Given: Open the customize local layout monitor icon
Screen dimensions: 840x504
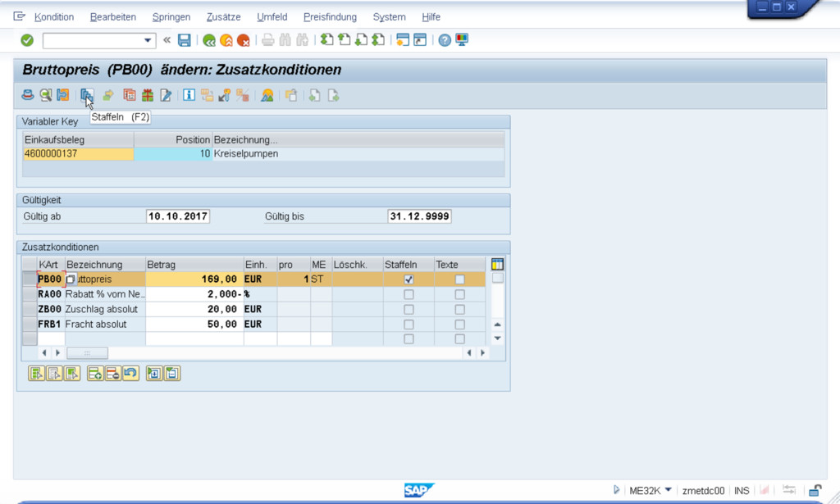Looking at the screenshot, I should click(462, 39).
